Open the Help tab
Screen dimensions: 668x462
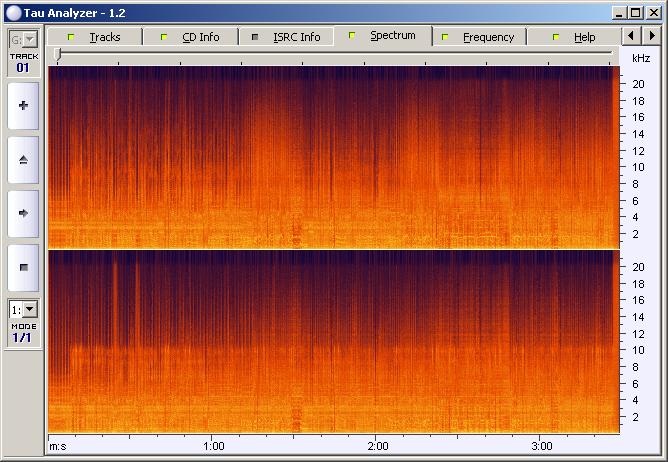[584, 37]
